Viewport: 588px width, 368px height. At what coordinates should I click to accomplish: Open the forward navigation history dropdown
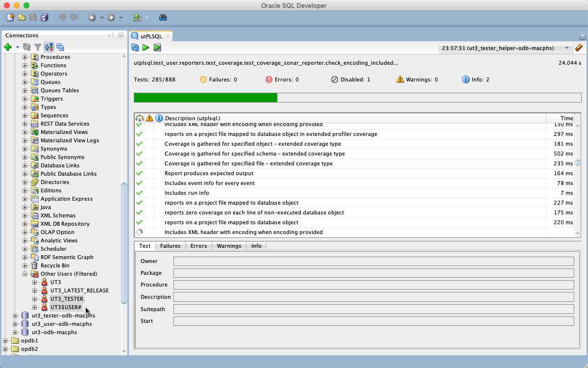point(121,18)
